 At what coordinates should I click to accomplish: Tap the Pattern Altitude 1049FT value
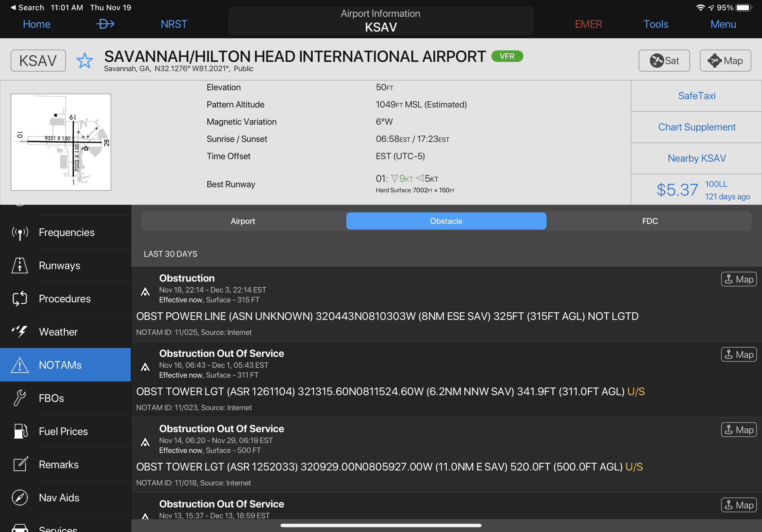click(421, 105)
